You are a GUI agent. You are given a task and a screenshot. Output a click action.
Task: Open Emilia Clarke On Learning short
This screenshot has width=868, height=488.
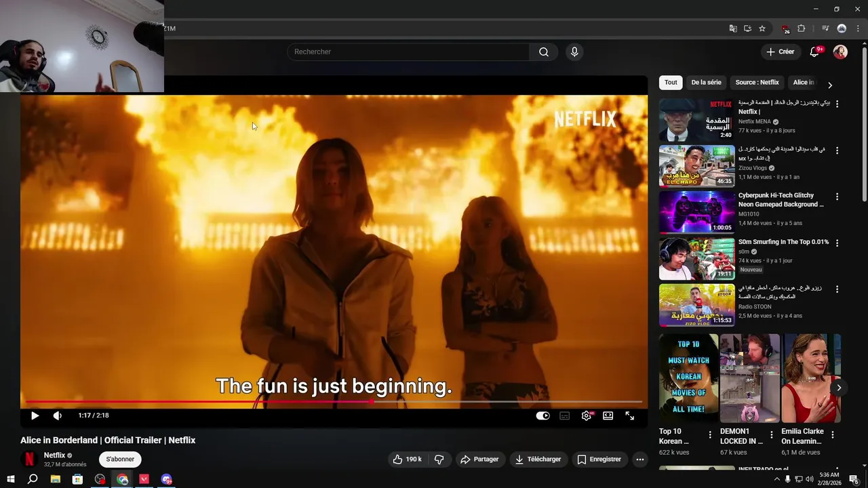pyautogui.click(x=810, y=378)
